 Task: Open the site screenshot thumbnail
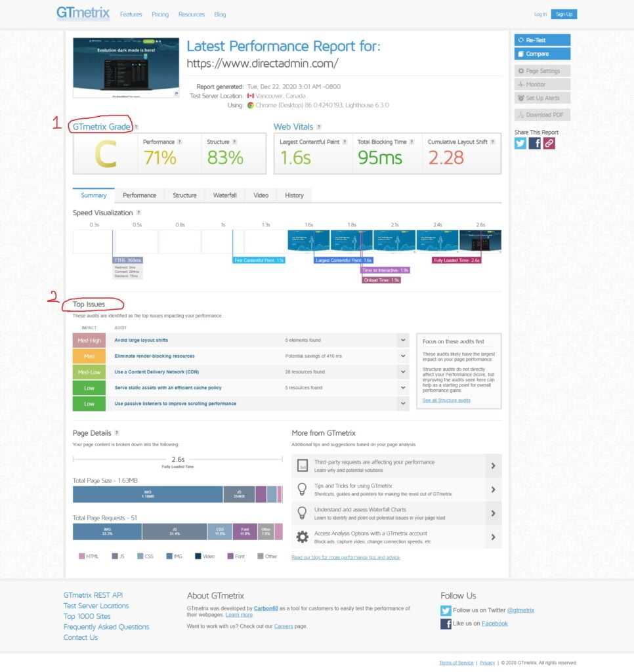[x=126, y=68]
